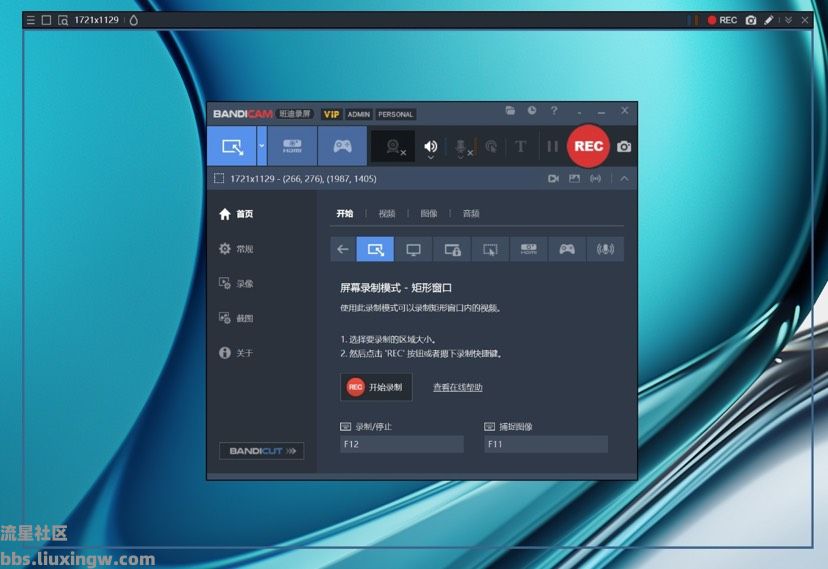Click the F12 record/stop hotkey field
Image resolution: width=828 pixels, height=569 pixels.
coord(402,444)
